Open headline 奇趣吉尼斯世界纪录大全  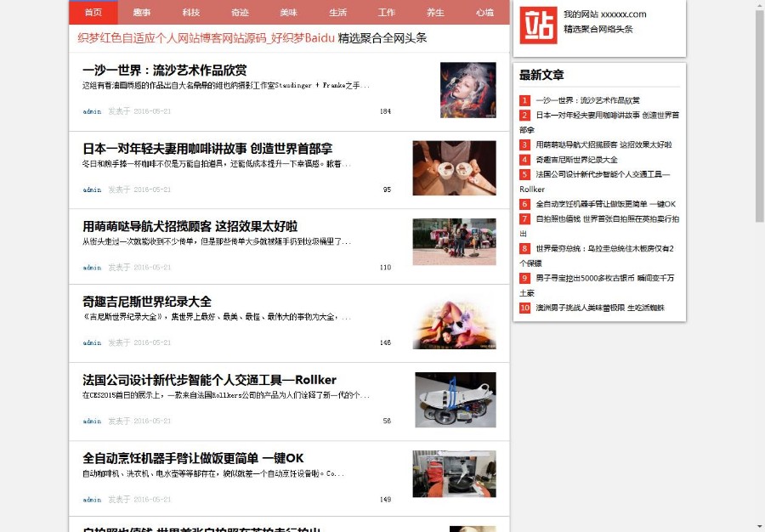[147, 302]
